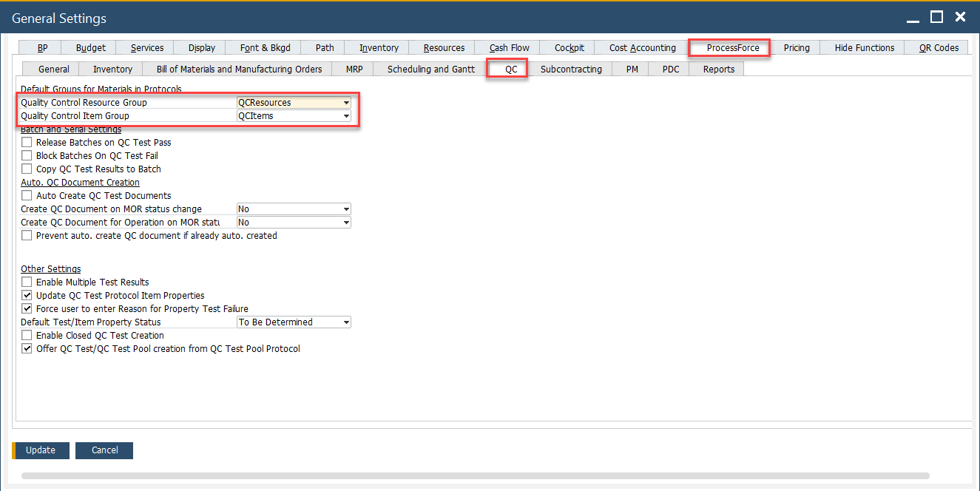The height and width of the screenshot is (491, 980).
Task: Open Default Test/Item Property Status dropdown
Action: (345, 322)
